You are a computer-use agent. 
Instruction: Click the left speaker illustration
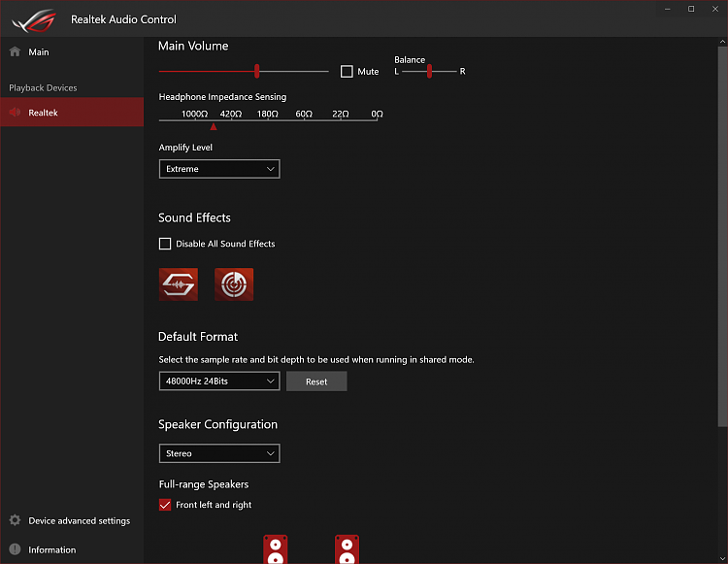point(276,549)
